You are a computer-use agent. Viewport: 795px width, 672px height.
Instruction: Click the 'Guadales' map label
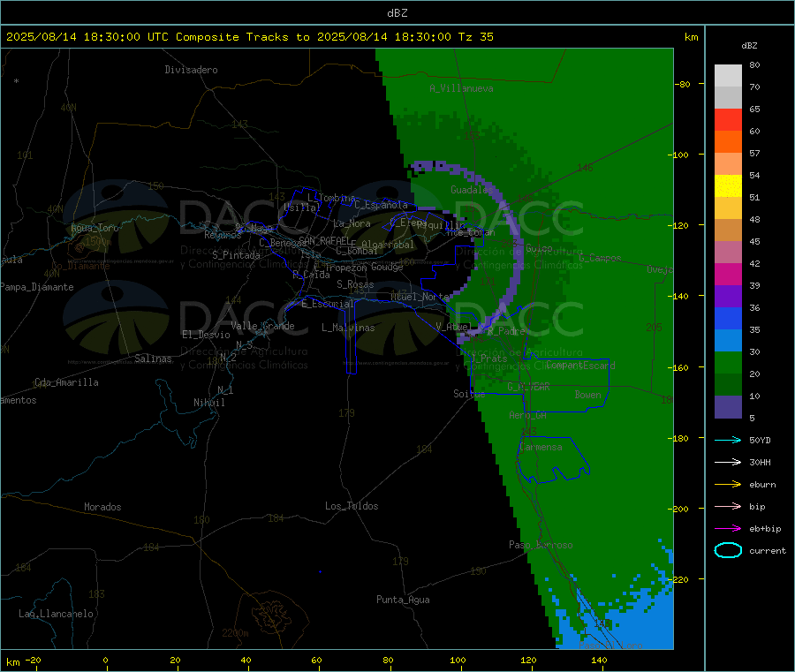pos(472,190)
